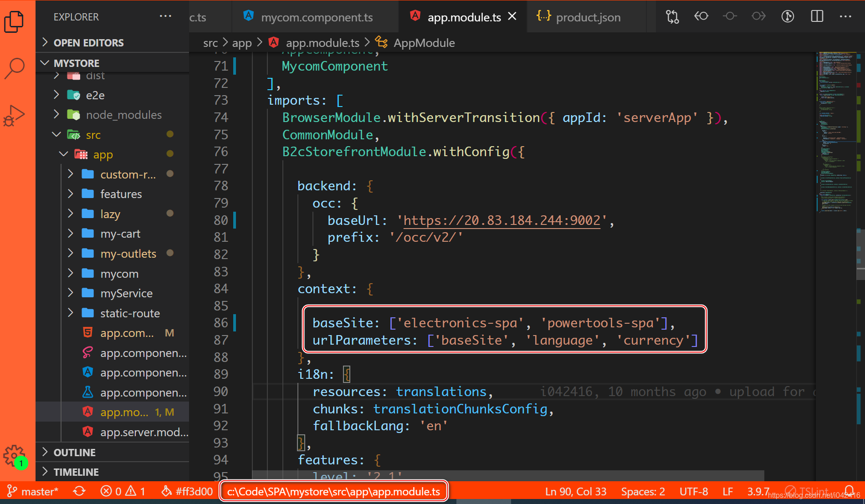Toggle file annotations icon in editor toolbar
The image size is (865, 504).
point(788,16)
